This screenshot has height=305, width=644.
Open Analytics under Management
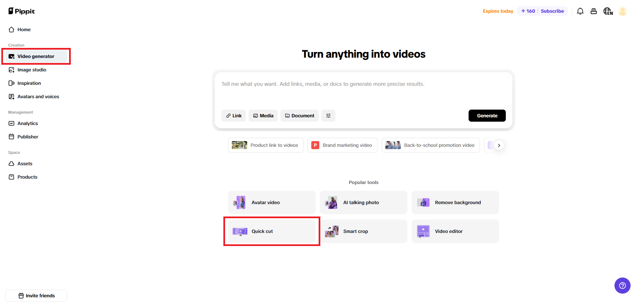(x=36, y=123)
